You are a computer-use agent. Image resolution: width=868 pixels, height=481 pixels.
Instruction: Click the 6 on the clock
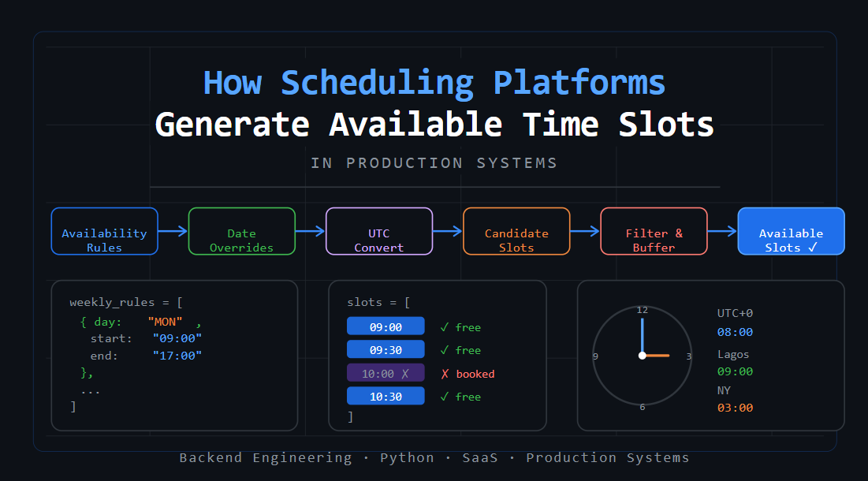click(643, 408)
